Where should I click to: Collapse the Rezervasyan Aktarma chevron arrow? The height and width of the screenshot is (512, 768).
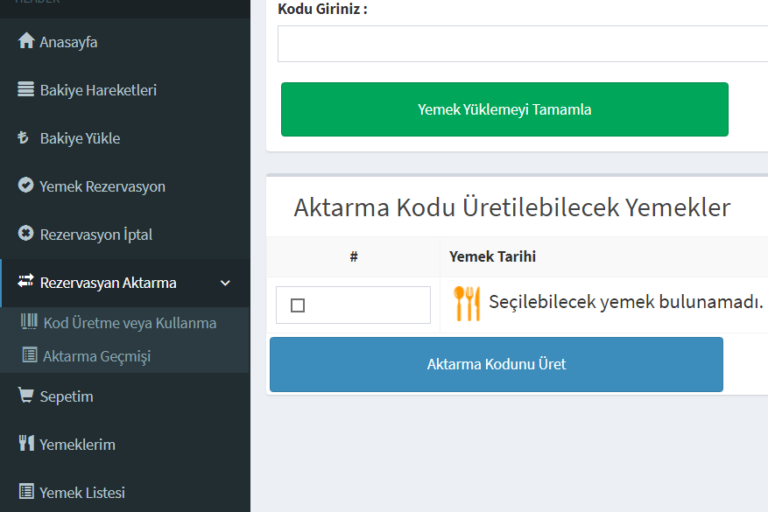pyautogui.click(x=225, y=283)
